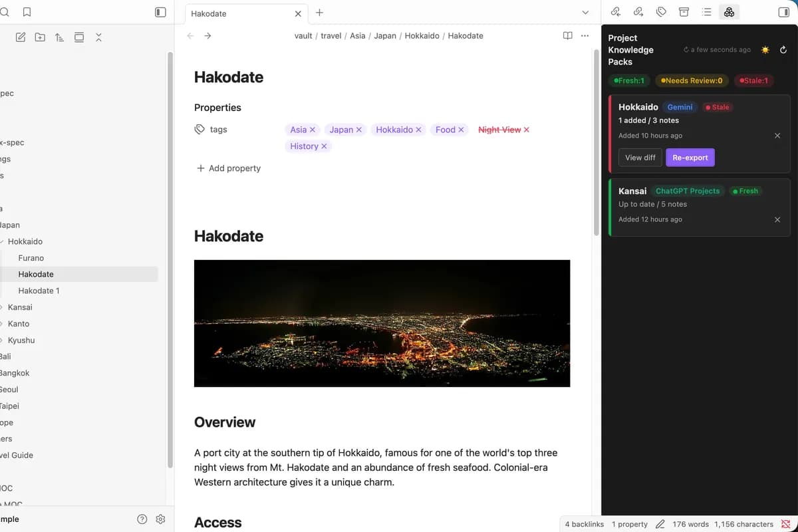Open the tags panel
Viewport: 798px width, 532px height.
coord(661,12)
